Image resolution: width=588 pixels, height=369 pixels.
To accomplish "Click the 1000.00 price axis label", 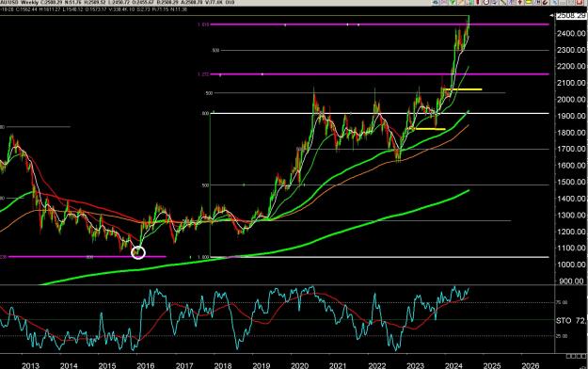I will 570,265.
